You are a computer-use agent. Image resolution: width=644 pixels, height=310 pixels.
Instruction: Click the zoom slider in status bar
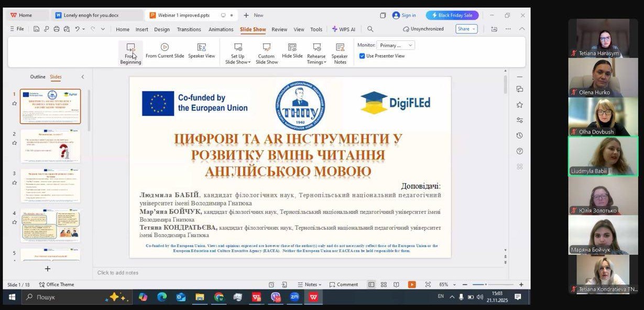pos(486,284)
